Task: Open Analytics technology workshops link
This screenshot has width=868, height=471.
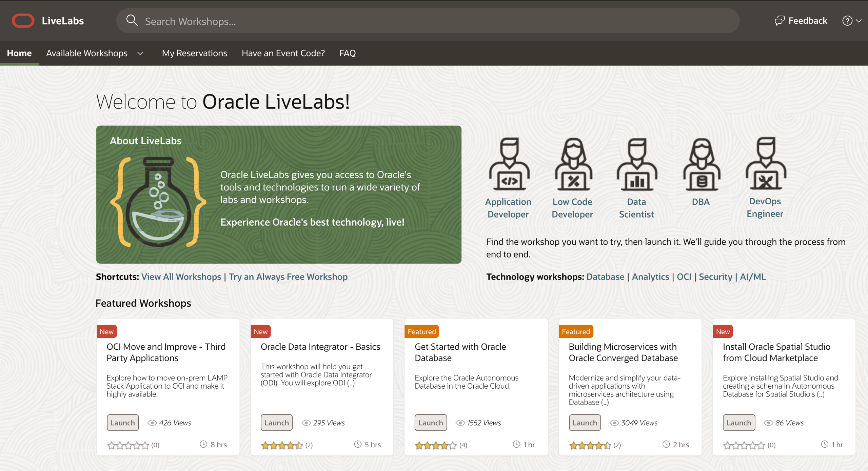Action: [650, 277]
